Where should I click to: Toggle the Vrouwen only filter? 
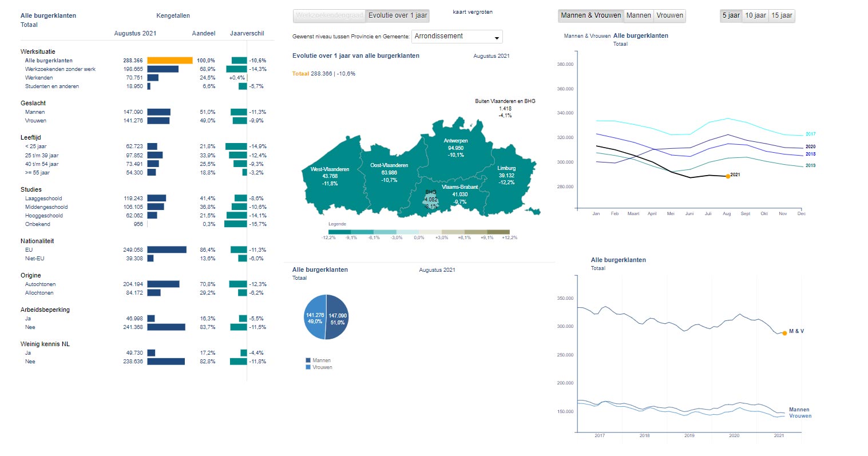click(669, 15)
